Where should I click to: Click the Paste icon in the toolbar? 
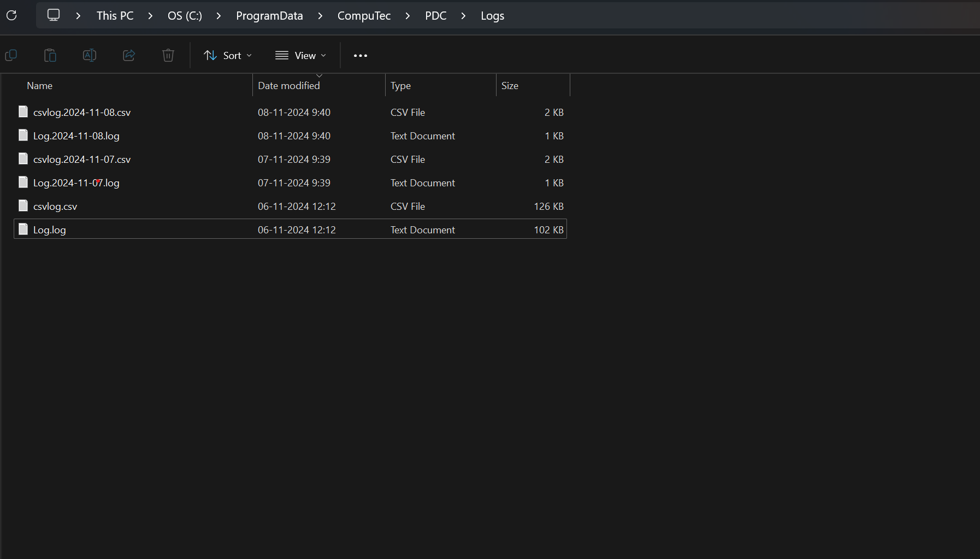coord(50,55)
